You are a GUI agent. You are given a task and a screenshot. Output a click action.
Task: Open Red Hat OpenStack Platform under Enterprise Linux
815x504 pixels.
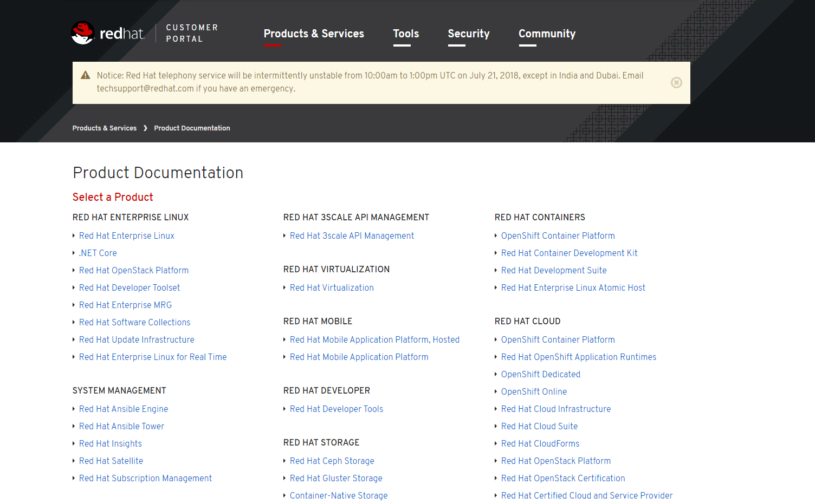click(x=134, y=271)
